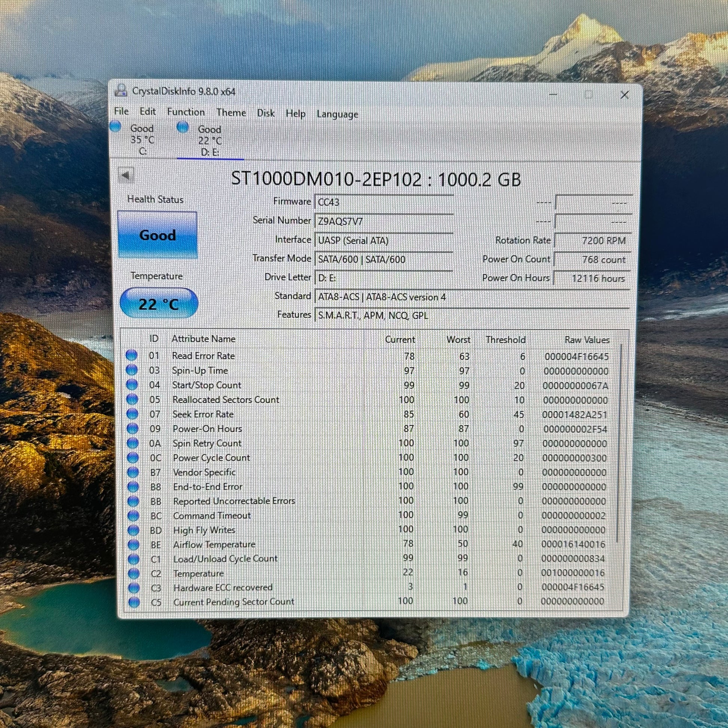
Task: Select the D: E: drive status icon
Action: (183, 127)
